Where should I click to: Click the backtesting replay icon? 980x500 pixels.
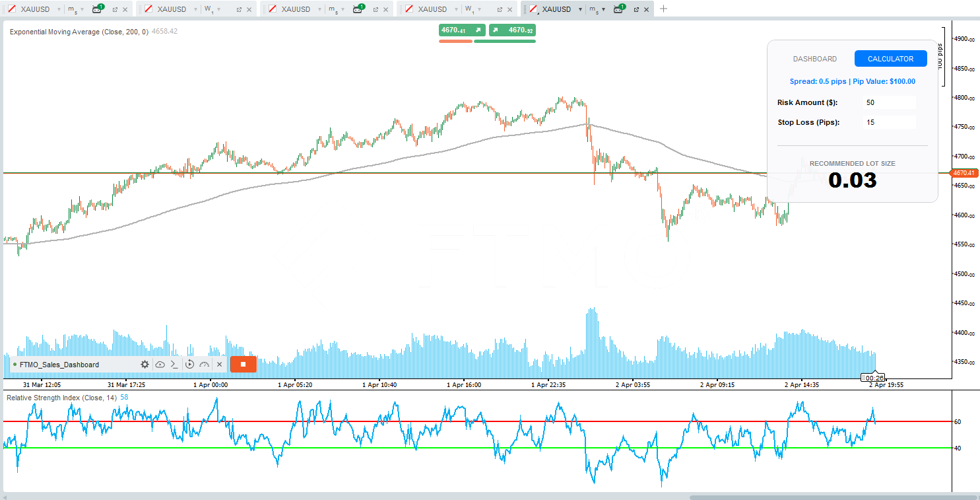(189, 365)
